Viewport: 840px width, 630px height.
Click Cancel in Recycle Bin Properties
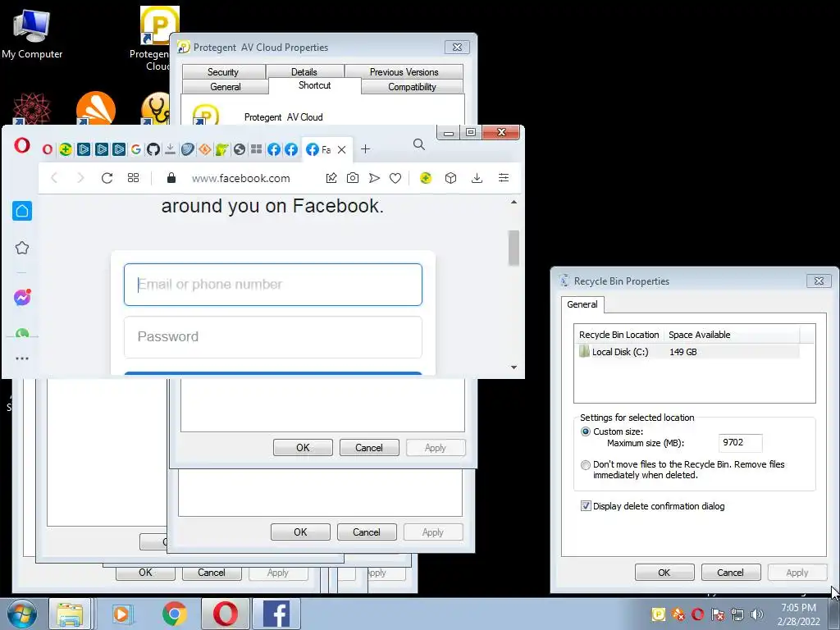coord(731,572)
